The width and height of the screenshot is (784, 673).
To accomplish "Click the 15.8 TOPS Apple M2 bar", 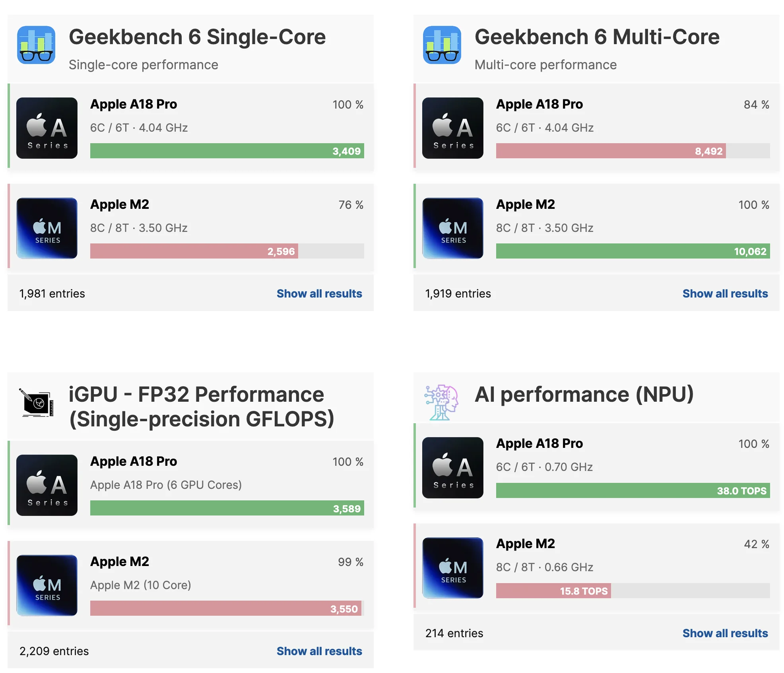I will point(553,591).
